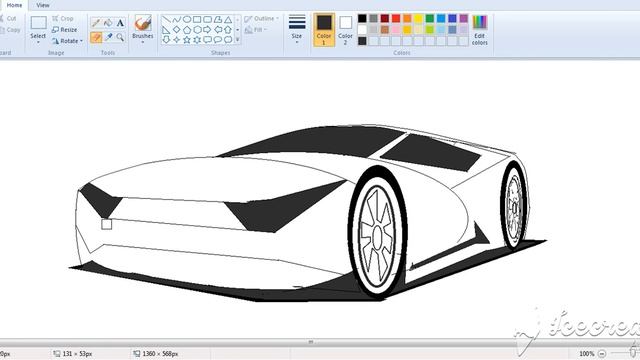Choose the Curve shape

click(x=176, y=19)
